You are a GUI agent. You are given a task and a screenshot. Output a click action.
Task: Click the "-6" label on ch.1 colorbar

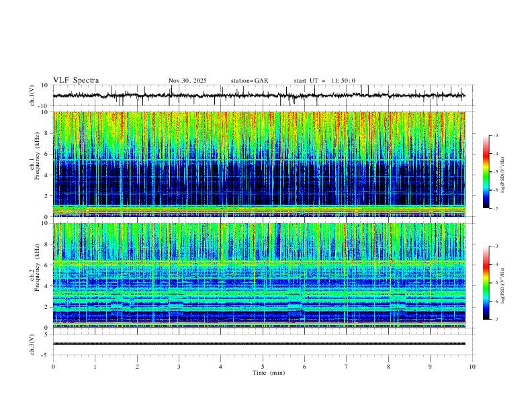495,190
